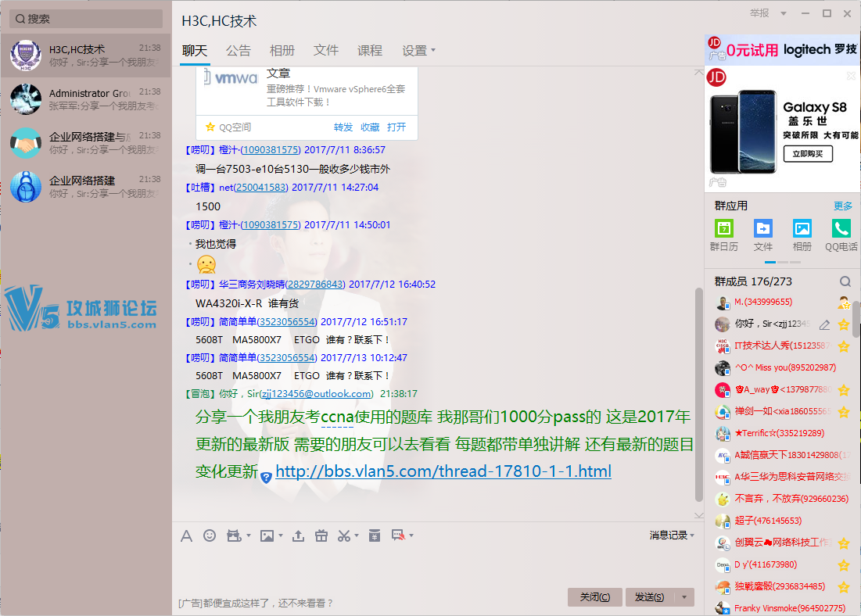
Task: Click the scroll-up arrow atop the chat scrollbar
Action: pyautogui.click(x=699, y=73)
